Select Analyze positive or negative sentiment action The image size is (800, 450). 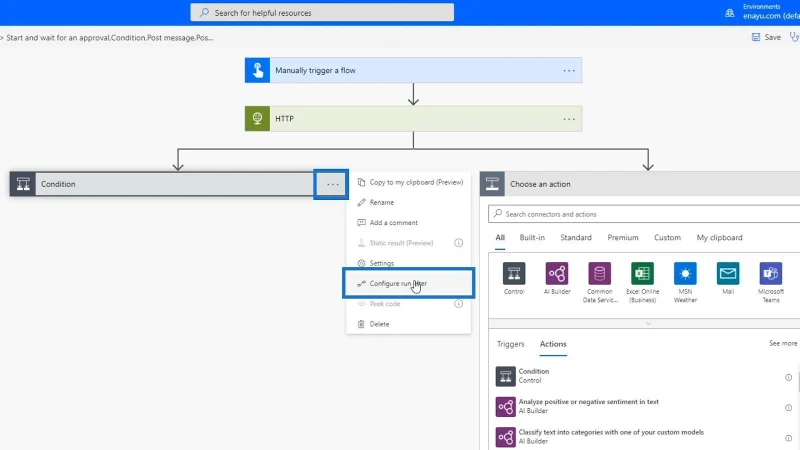[x=644, y=407]
